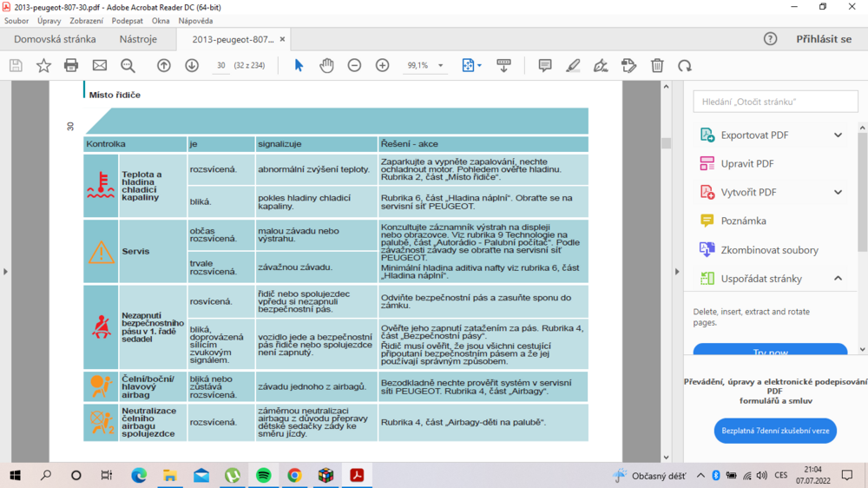Open help question mark icon
This screenshot has width=868, height=488.
pos(770,39)
